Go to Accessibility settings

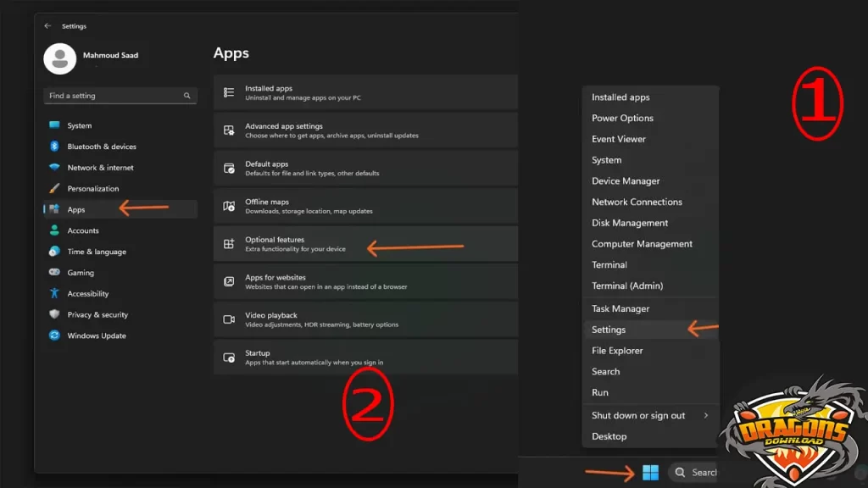(x=88, y=294)
